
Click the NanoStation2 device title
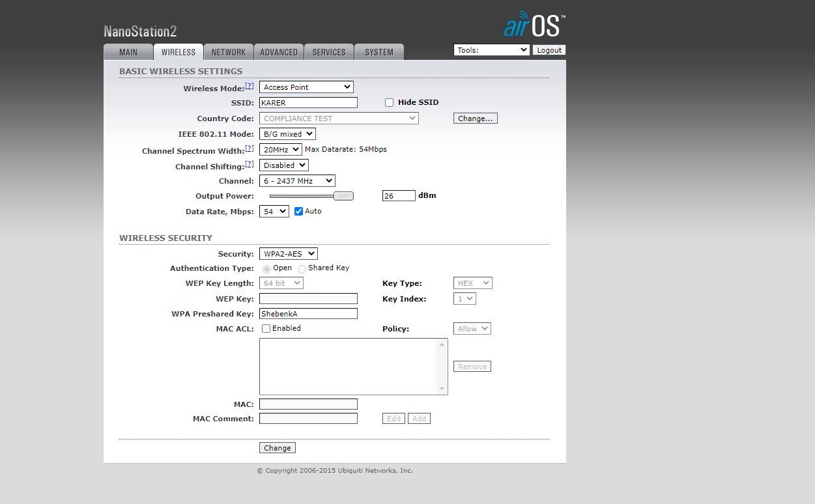click(x=140, y=31)
